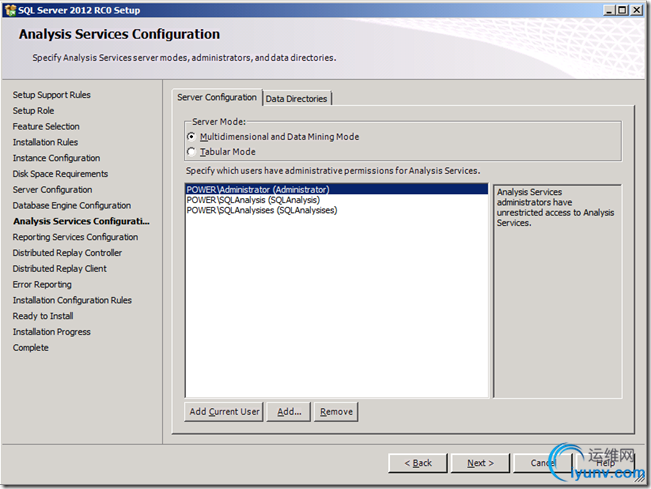Click Installation Configuration Rules step
Image resolution: width=651 pixels, height=489 pixels.
[72, 300]
